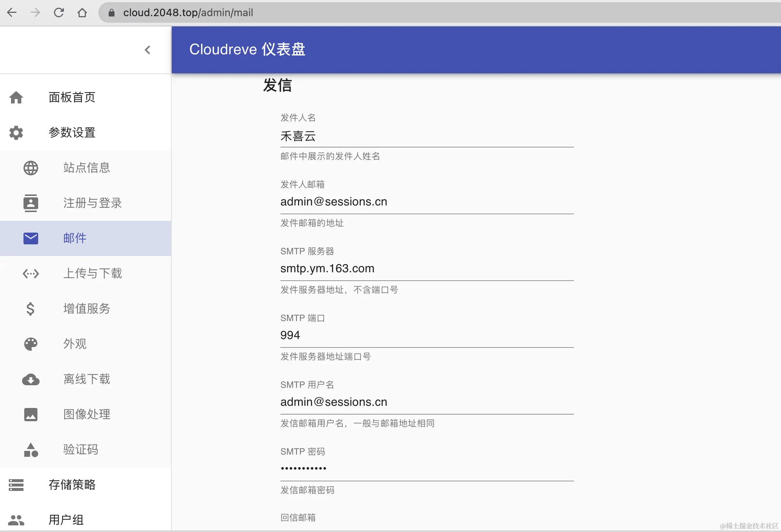
Task: Click the palette icon for 外观
Action: click(x=30, y=344)
